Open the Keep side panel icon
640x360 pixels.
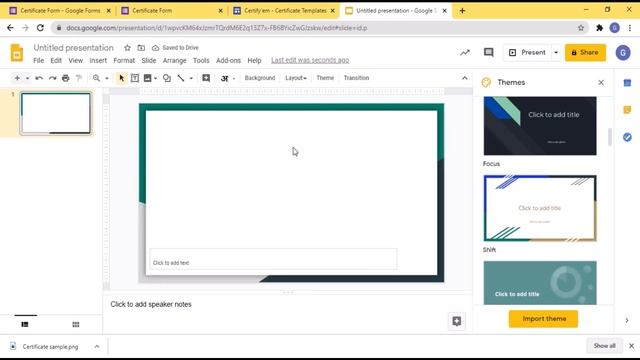pyautogui.click(x=627, y=110)
